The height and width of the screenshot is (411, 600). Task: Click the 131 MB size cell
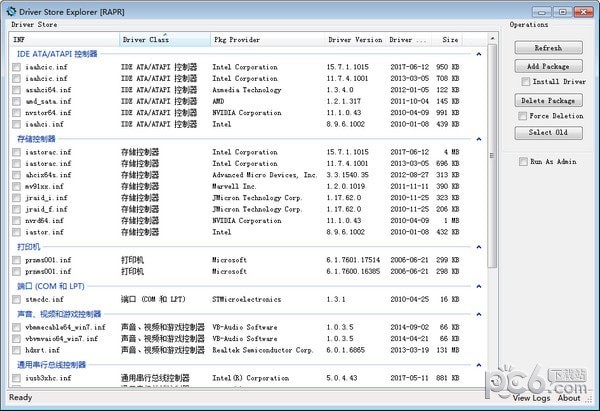click(x=448, y=350)
